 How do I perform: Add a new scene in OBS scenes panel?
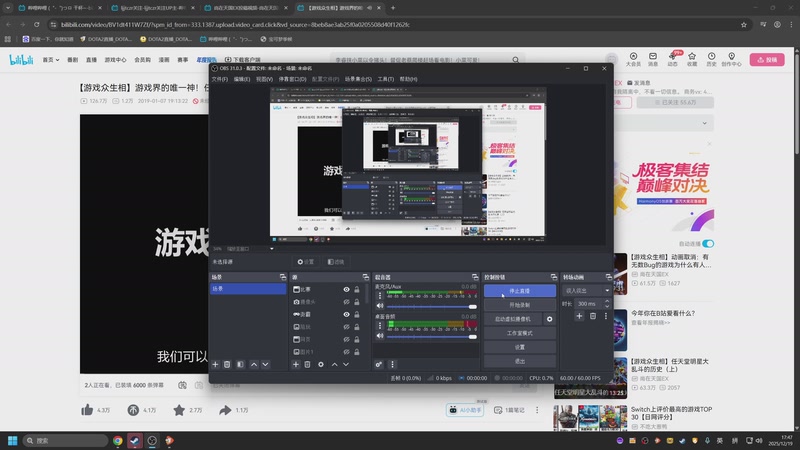pos(215,364)
